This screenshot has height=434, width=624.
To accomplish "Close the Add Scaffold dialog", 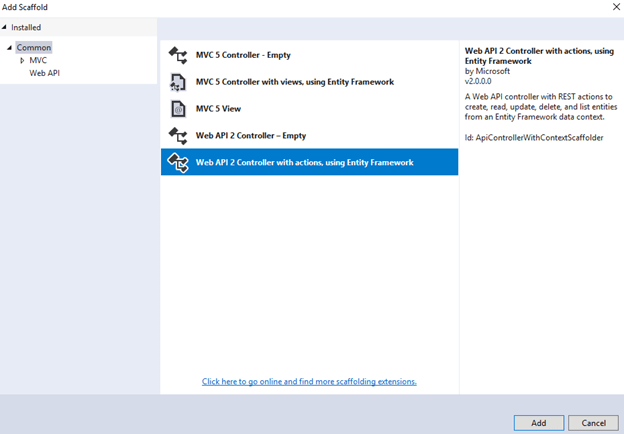I will coord(616,7).
